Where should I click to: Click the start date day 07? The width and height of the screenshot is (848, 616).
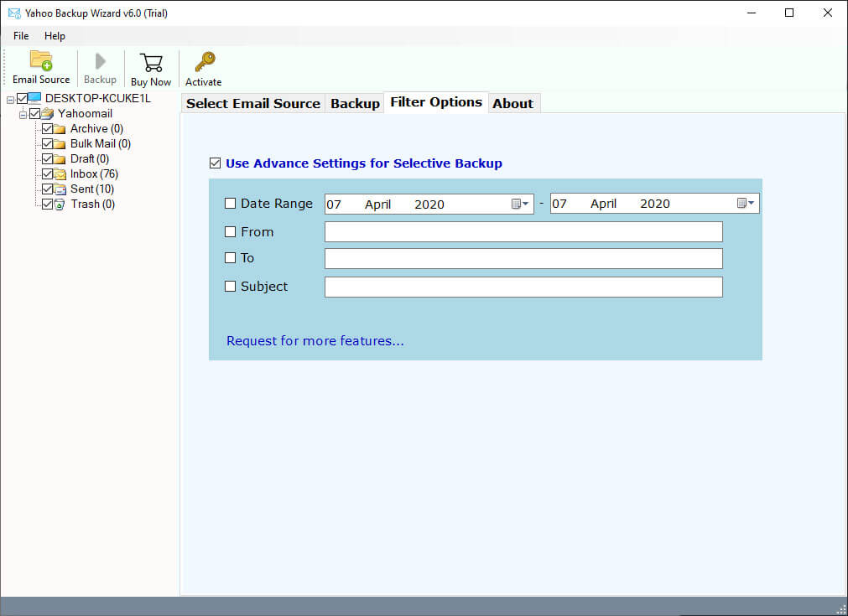pos(334,204)
